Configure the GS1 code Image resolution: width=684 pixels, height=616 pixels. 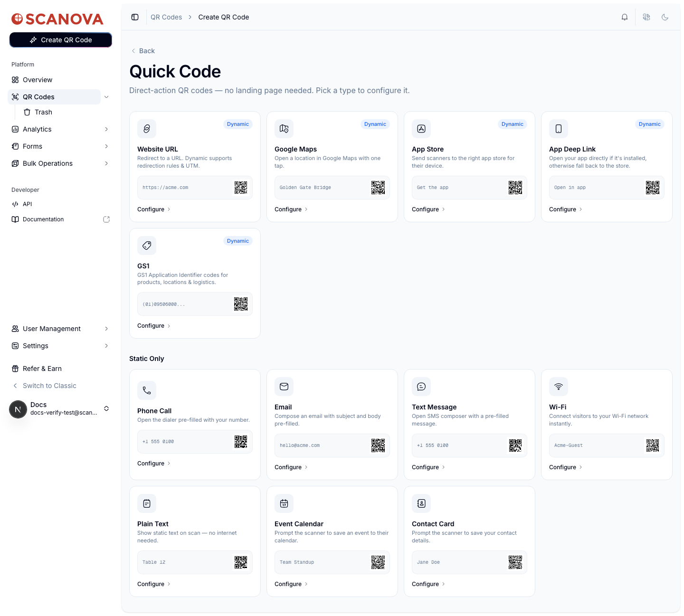tap(154, 326)
